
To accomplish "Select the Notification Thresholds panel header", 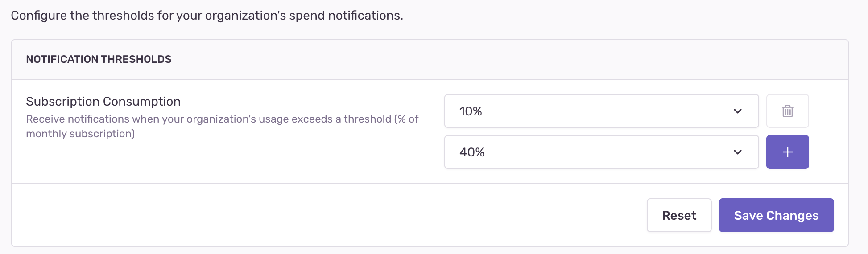I will coord(430,59).
